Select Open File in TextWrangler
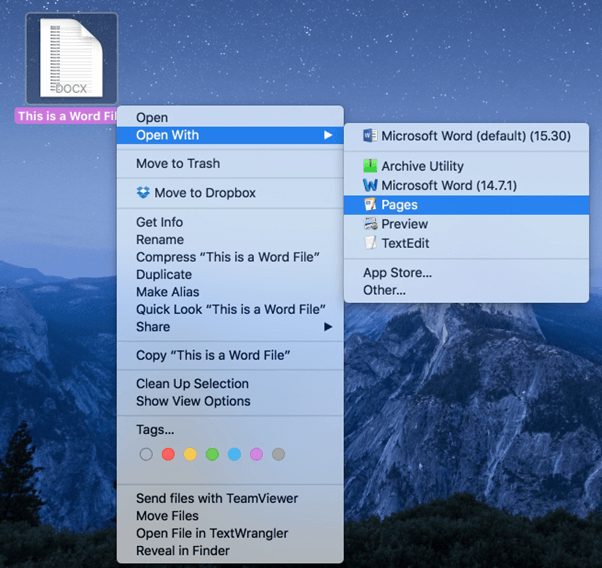This screenshot has height=568, width=602. (230, 533)
